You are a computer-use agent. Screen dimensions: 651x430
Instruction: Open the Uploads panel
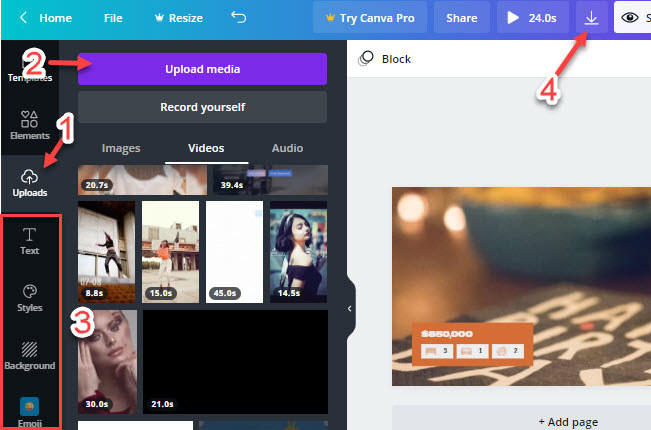pyautogui.click(x=29, y=183)
